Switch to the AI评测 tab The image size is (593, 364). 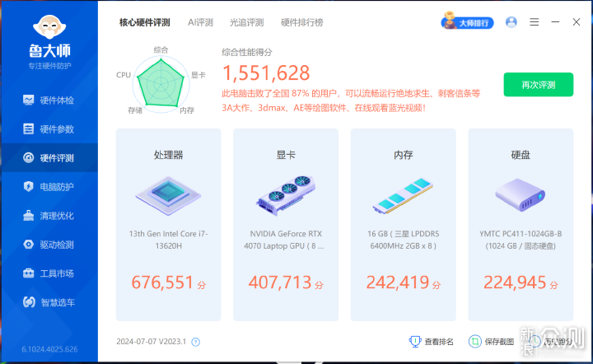[x=200, y=23]
